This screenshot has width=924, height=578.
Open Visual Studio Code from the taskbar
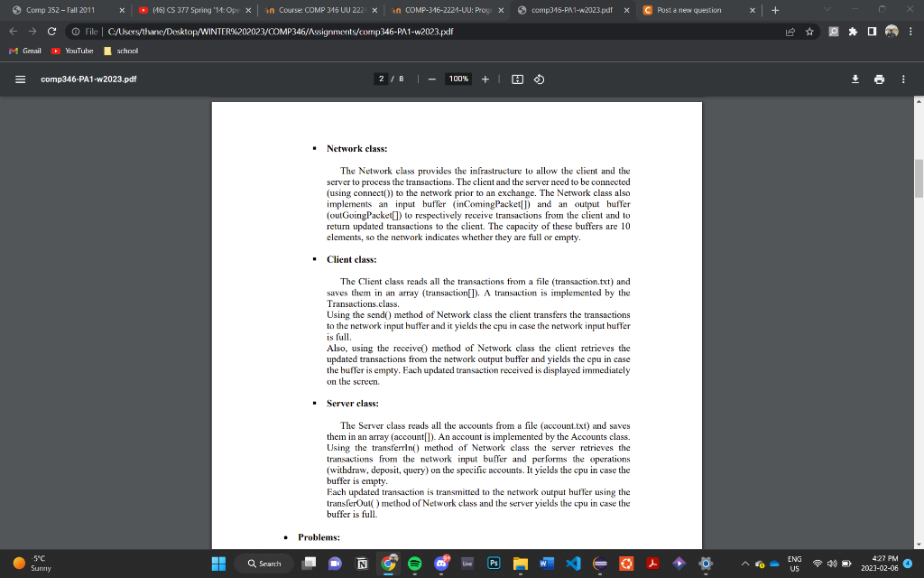point(573,563)
